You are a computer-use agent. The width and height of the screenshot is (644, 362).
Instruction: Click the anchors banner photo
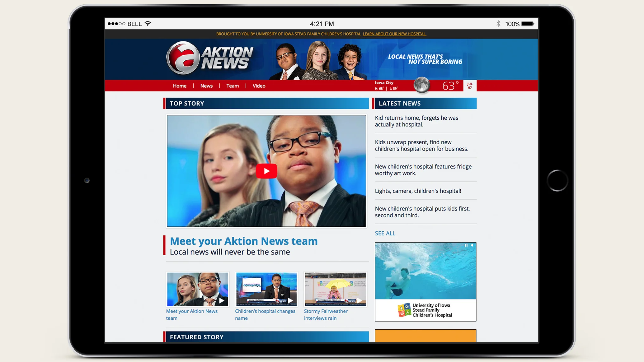(318, 60)
